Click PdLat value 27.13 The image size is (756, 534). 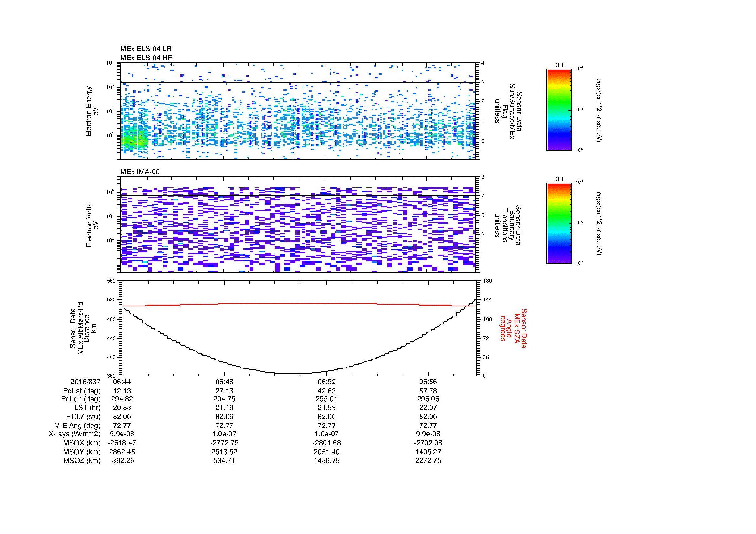point(224,391)
